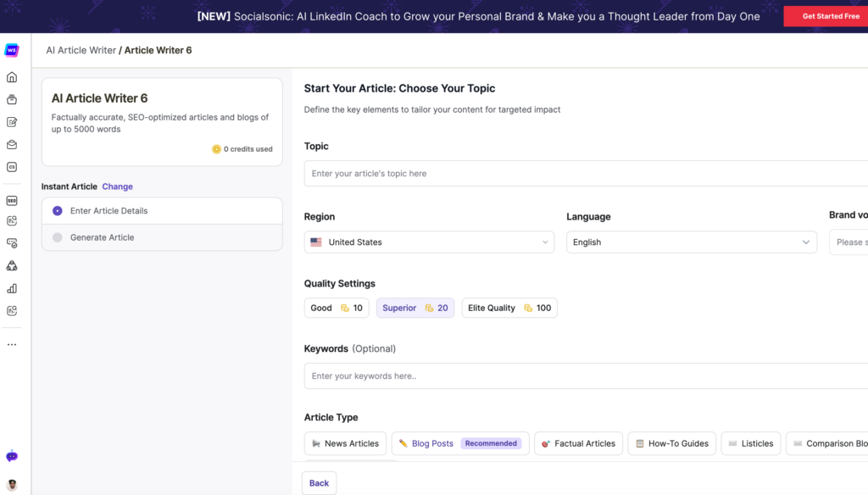Image resolution: width=868 pixels, height=495 pixels.
Task: Select the News Articles article type
Action: click(345, 443)
